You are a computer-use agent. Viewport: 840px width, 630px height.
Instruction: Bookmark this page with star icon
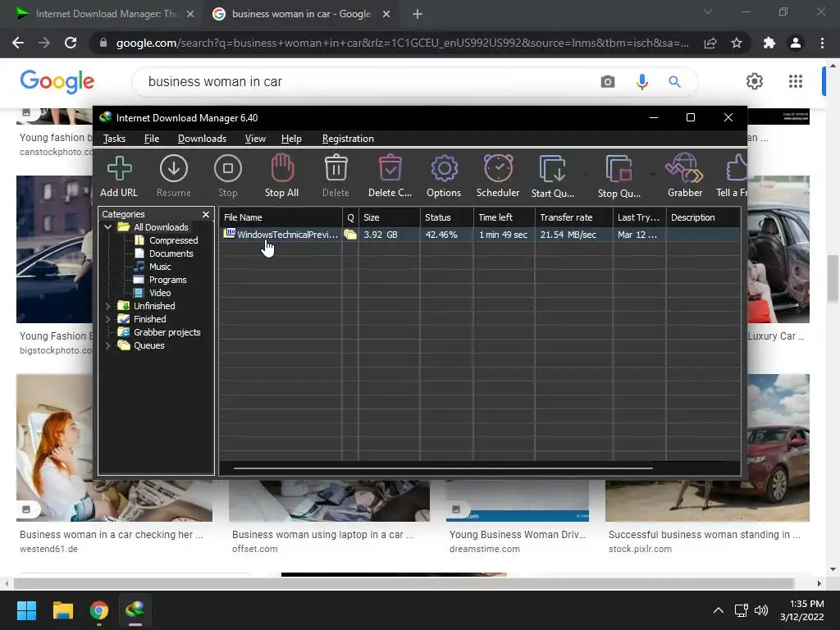737,43
